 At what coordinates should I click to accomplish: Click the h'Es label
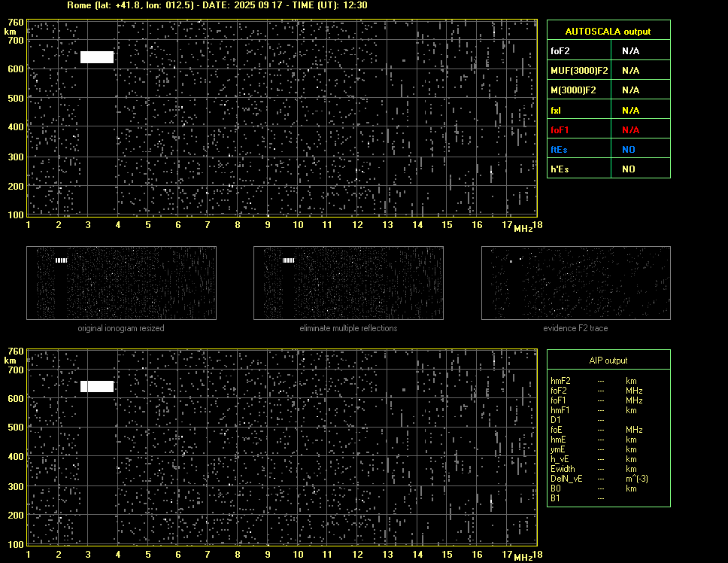pyautogui.click(x=560, y=169)
